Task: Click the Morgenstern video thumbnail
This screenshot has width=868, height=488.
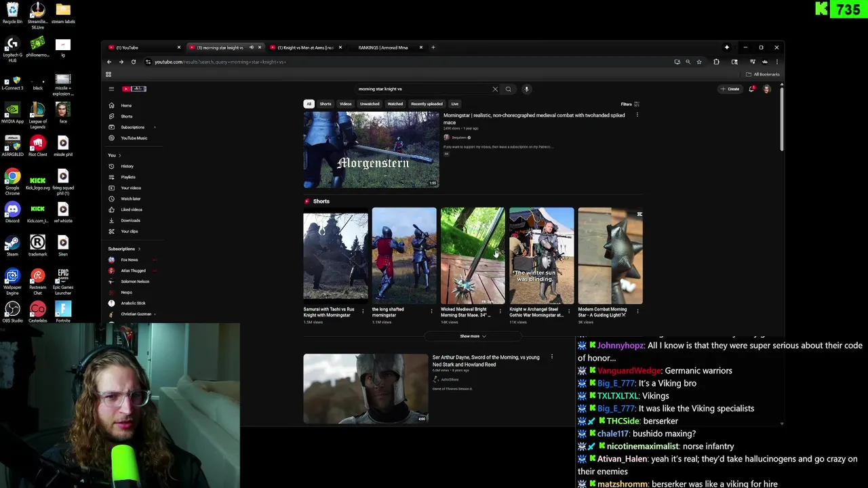Action: pyautogui.click(x=371, y=150)
